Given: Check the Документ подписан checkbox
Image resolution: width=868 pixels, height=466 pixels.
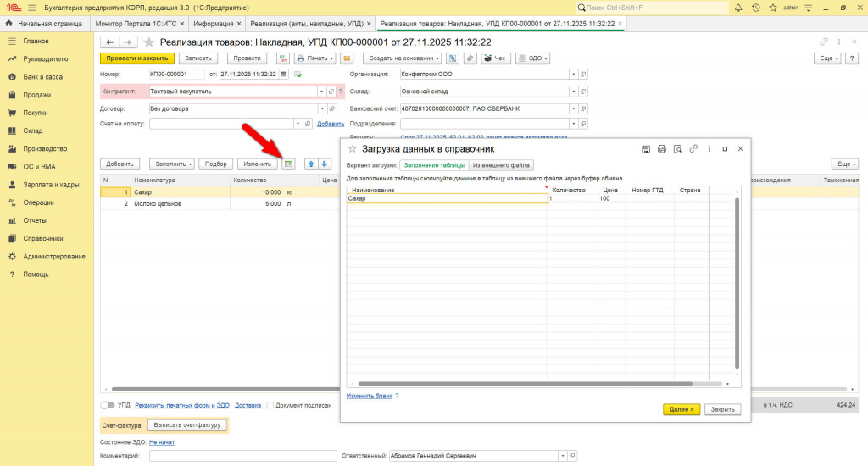Looking at the screenshot, I should tap(270, 405).
